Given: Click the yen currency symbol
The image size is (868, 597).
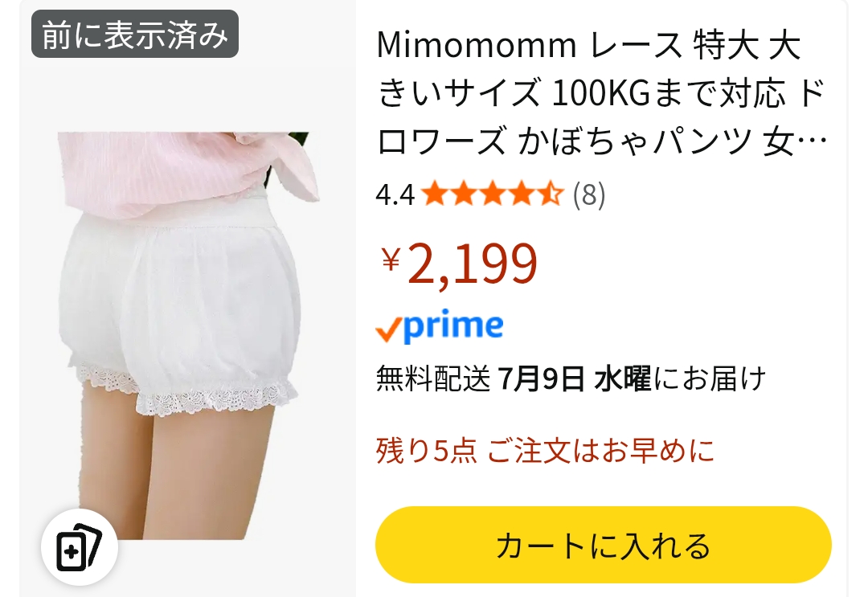Looking at the screenshot, I should [391, 259].
